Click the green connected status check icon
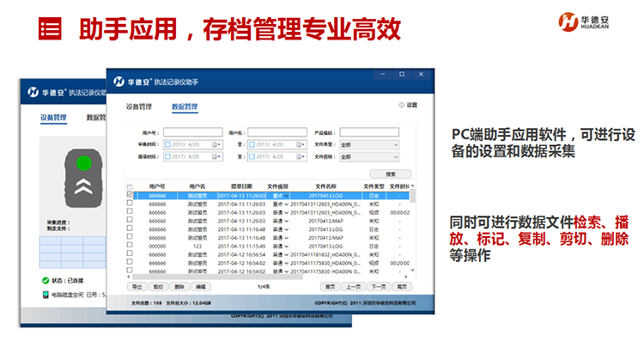The height and width of the screenshot is (341, 644). (x=46, y=281)
